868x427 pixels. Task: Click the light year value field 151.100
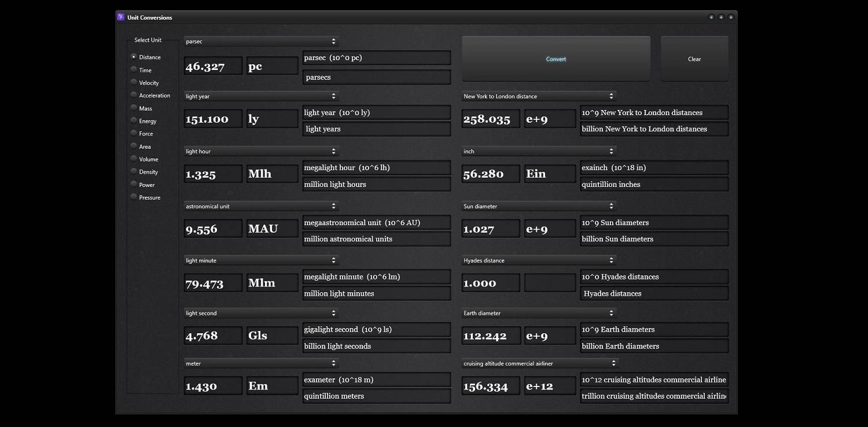[213, 119]
